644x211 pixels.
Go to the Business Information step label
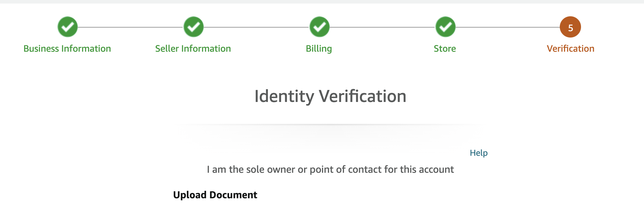click(x=67, y=49)
